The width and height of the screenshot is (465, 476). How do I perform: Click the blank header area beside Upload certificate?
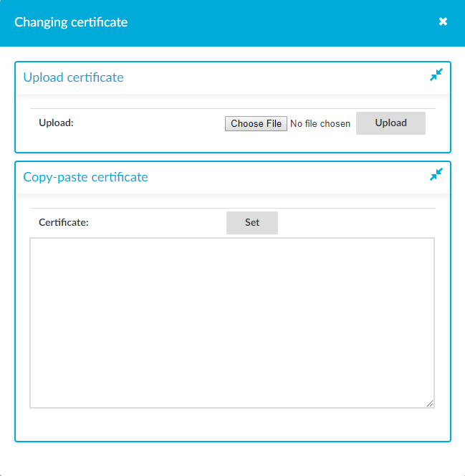[x=276, y=77]
